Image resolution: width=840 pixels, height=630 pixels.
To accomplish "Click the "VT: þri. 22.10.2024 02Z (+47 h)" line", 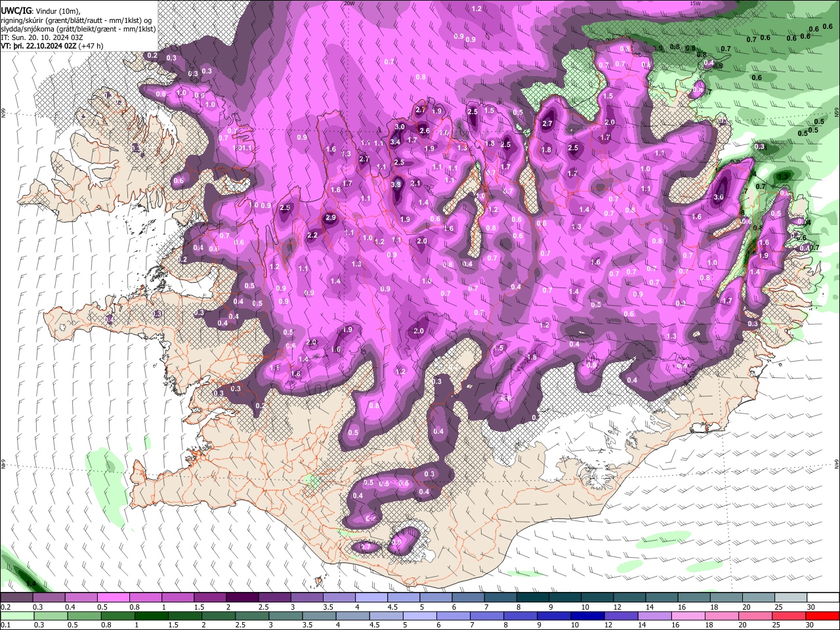I will pyautogui.click(x=52, y=46).
